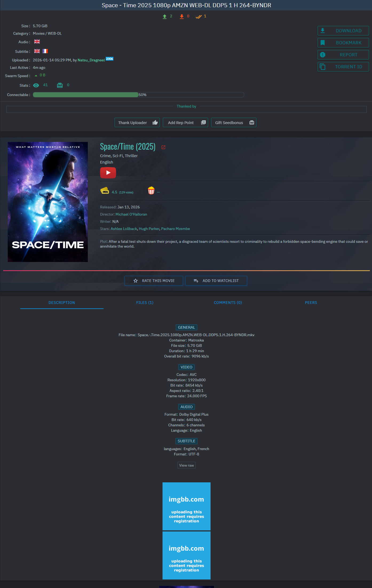Image resolution: width=372 pixels, height=588 pixels.
Task: Open the first imgbb.com screenshot thumbnail
Action: tap(187, 506)
